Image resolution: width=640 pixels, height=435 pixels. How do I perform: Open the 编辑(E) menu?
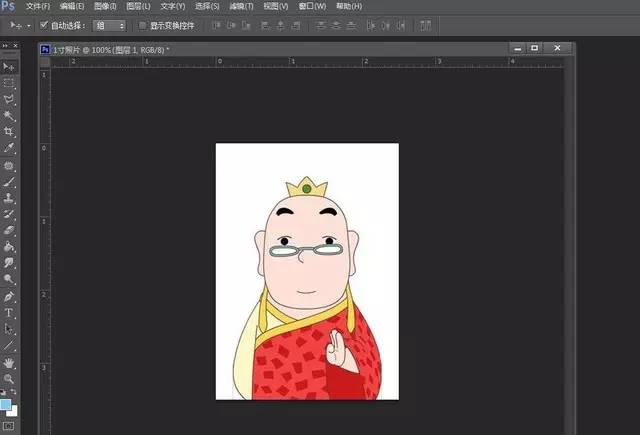(x=71, y=6)
